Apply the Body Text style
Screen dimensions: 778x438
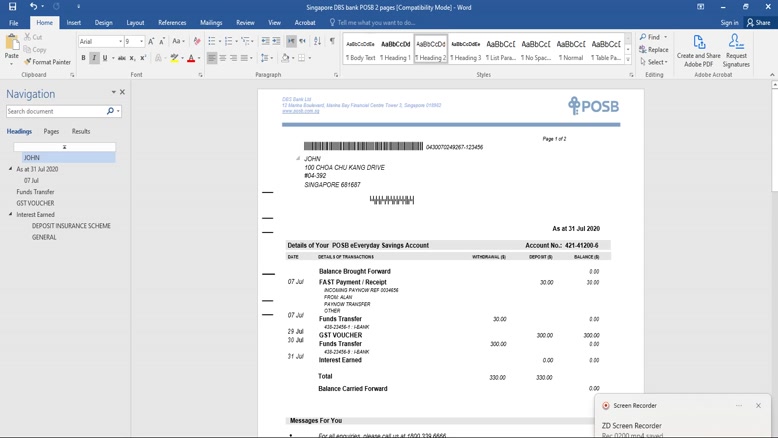tap(361, 50)
